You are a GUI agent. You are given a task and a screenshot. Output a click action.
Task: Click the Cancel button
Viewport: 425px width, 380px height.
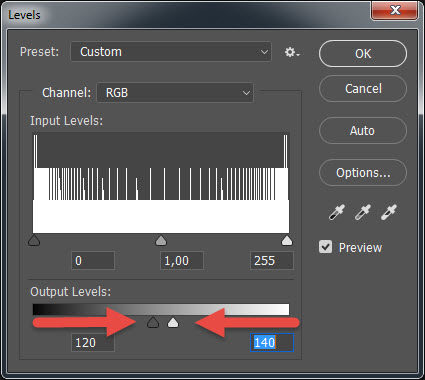(x=363, y=89)
